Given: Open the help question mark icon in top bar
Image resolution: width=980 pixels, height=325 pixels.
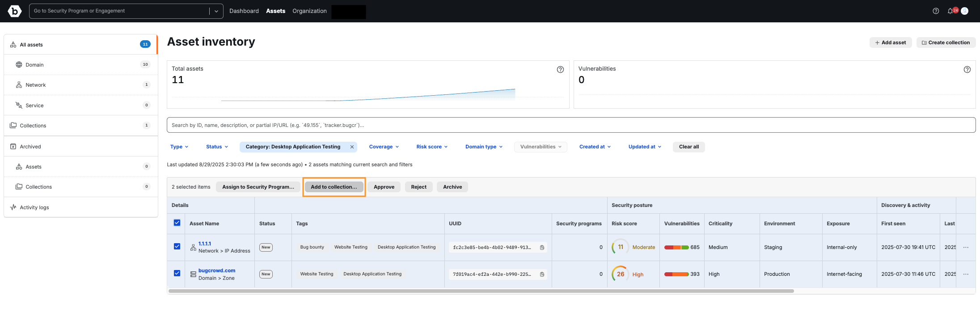Looking at the screenshot, I should tap(936, 11).
